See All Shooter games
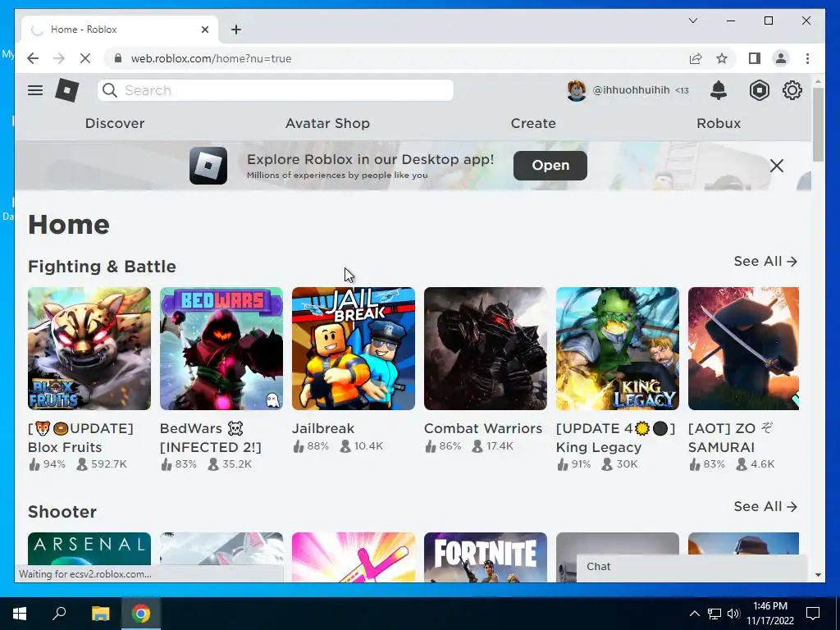The height and width of the screenshot is (630, 840). point(765,507)
